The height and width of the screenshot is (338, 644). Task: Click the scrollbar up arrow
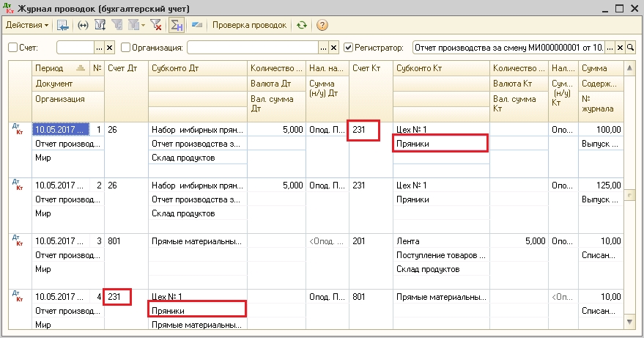click(629, 68)
